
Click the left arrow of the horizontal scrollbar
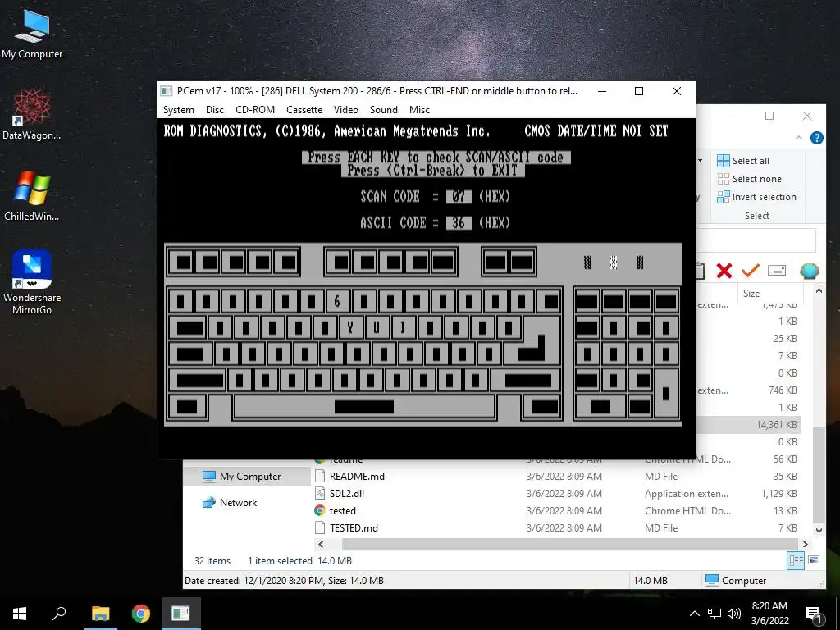[321, 545]
